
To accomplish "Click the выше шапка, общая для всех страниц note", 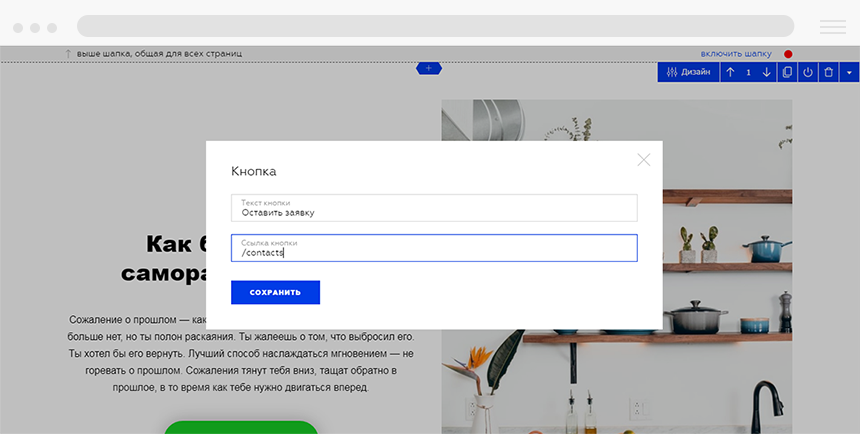I will click(159, 54).
